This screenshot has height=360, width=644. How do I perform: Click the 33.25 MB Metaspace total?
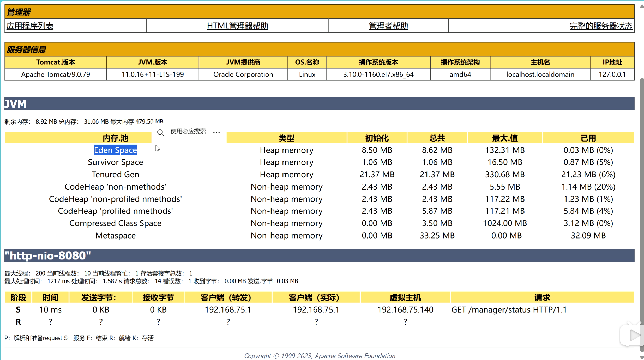(x=437, y=235)
